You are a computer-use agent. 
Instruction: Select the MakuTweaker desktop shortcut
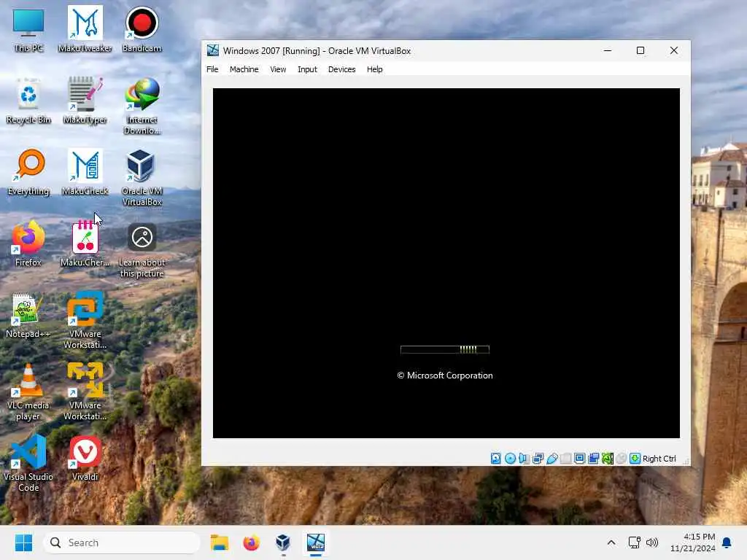pos(85,29)
